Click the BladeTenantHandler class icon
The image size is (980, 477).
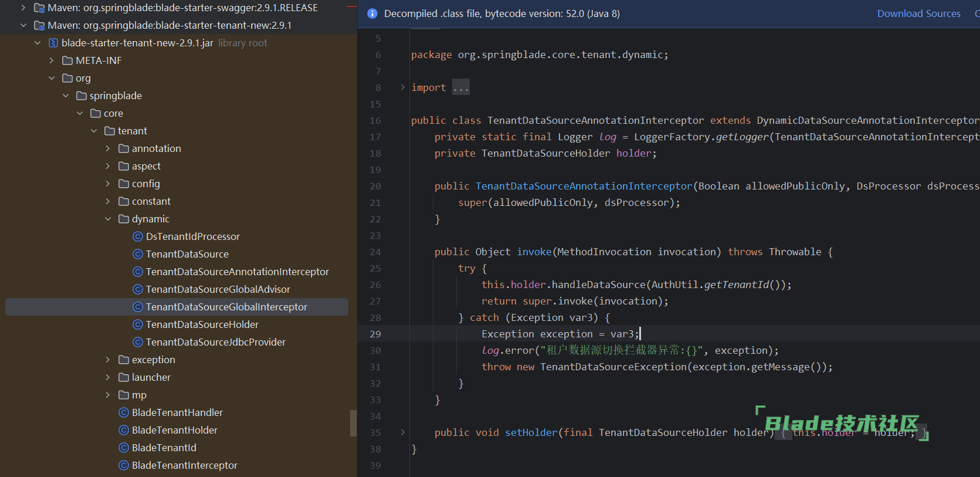point(124,412)
